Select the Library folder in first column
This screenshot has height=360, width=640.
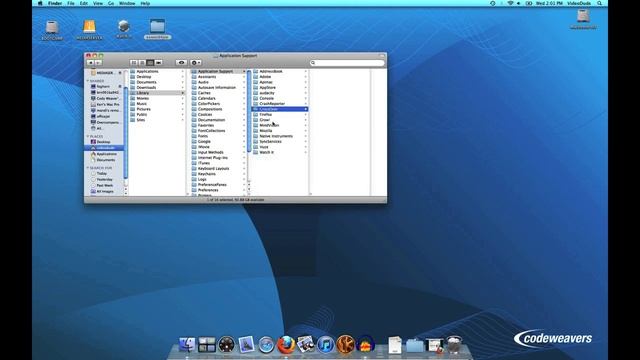pyautogui.click(x=157, y=93)
